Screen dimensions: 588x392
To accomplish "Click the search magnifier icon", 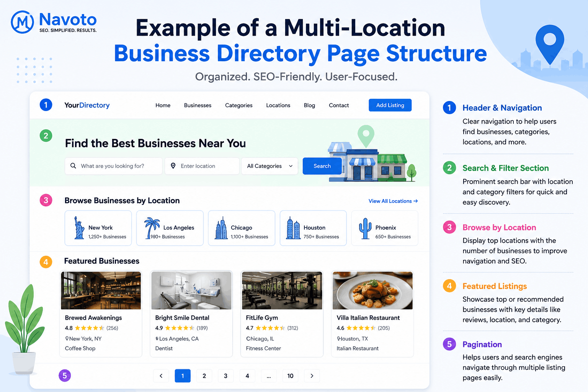I will (73, 166).
